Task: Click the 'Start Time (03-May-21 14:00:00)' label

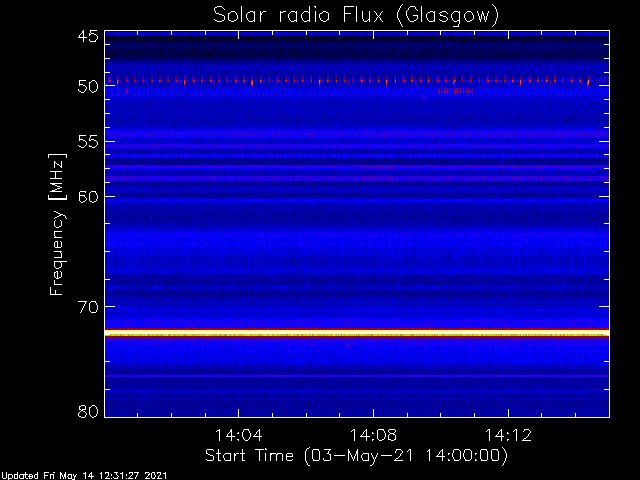Action: click(356, 456)
